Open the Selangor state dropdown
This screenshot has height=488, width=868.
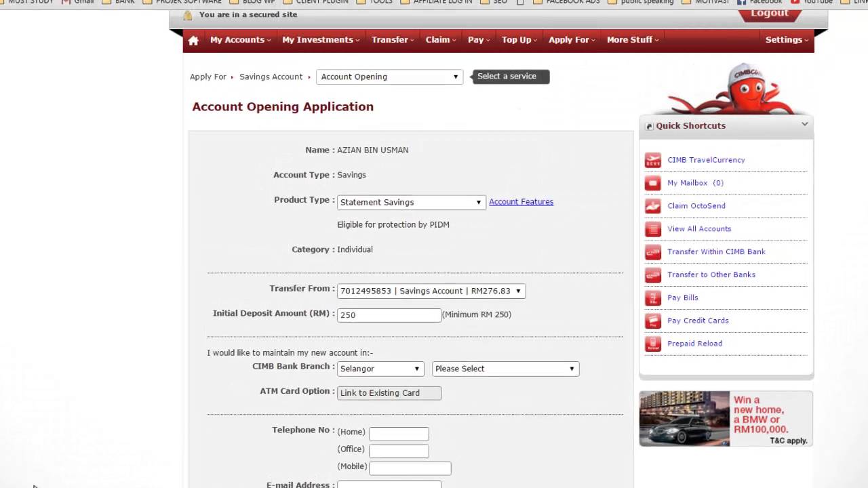[x=380, y=369]
